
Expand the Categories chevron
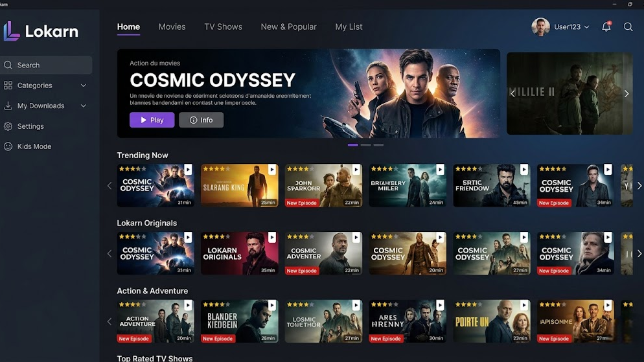pos(84,85)
